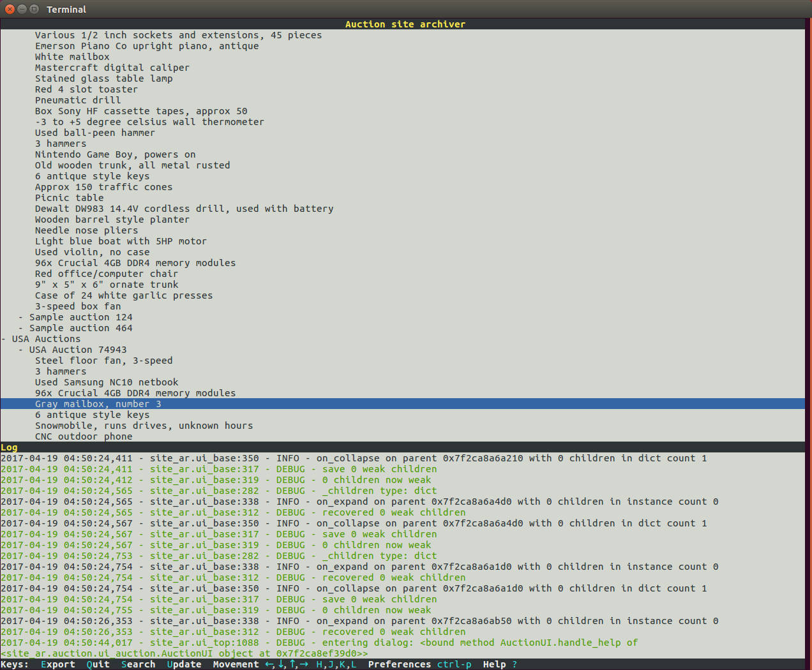Select Snowmobile, runs drives, unknown hours
Viewport: 812px width, 670px height.
144,426
